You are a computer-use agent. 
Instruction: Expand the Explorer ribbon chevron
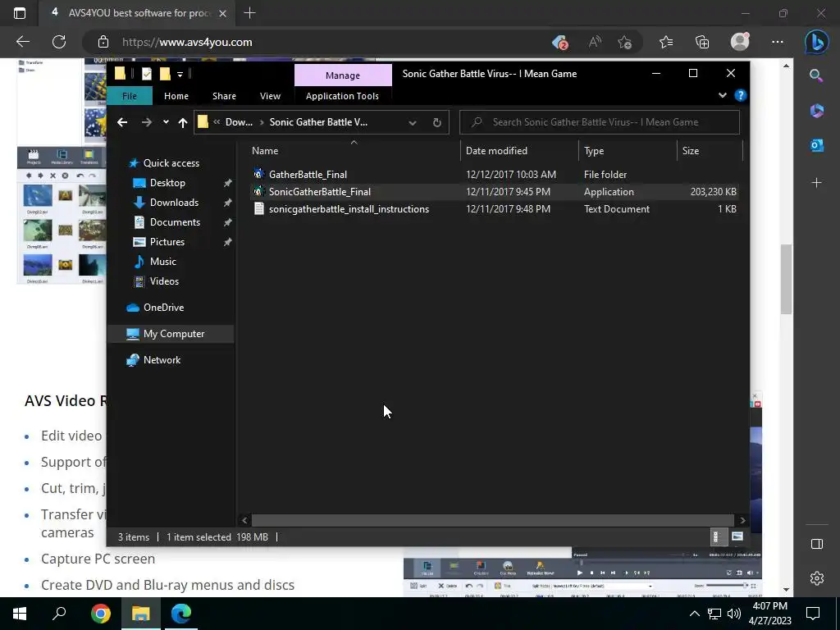pyautogui.click(x=723, y=95)
